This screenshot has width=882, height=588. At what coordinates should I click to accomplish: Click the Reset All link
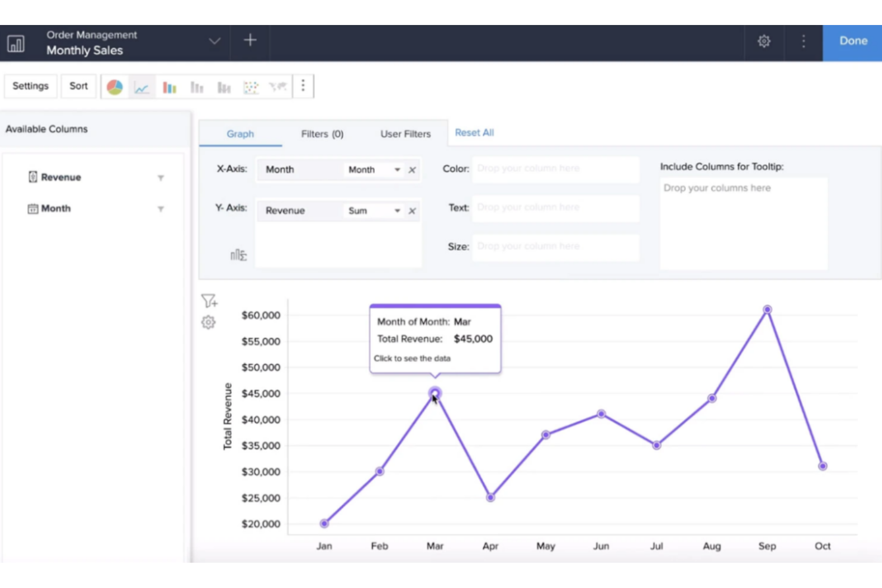coord(474,133)
